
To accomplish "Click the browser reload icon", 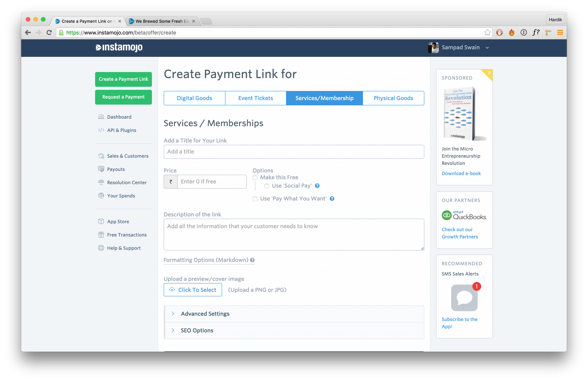I will coord(49,32).
